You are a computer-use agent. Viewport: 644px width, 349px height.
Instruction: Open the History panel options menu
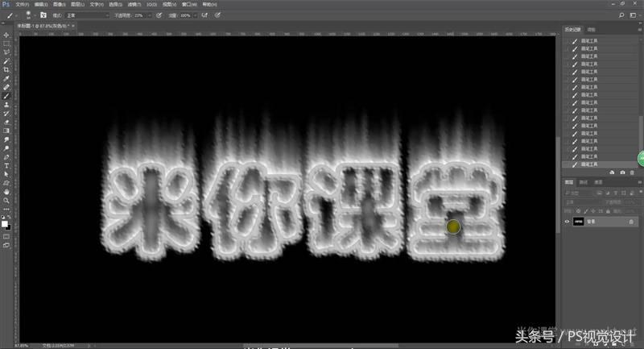click(639, 30)
